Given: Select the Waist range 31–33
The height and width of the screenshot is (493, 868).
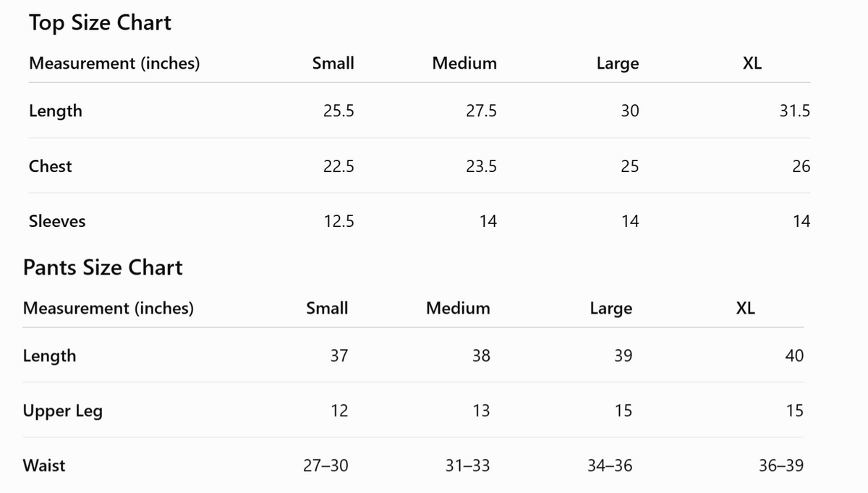Looking at the screenshot, I should 467,466.
